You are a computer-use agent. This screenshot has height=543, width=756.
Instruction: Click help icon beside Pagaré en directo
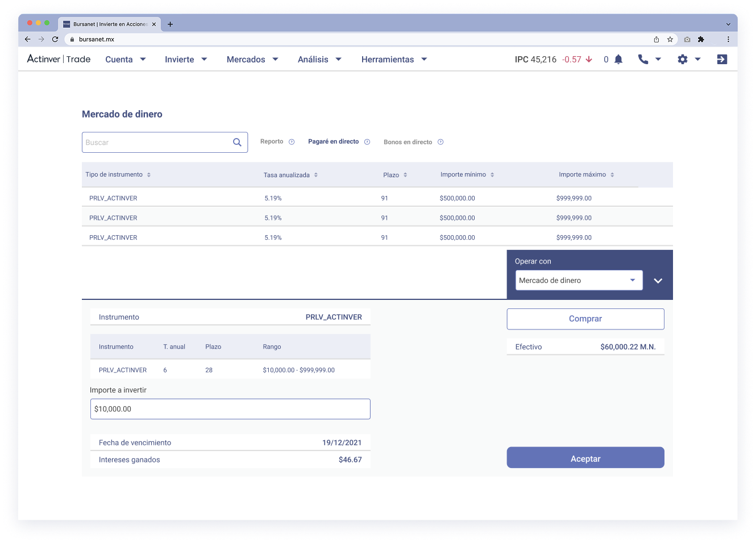pos(367,141)
